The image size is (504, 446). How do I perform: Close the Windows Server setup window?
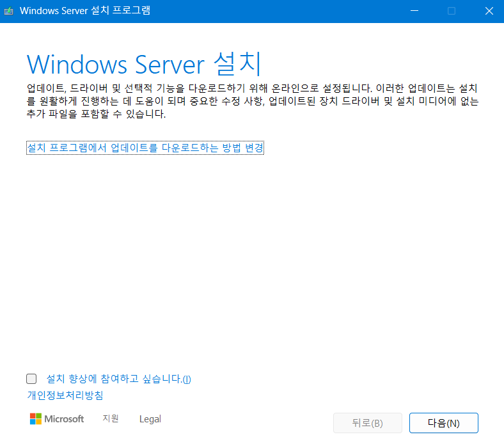point(489,11)
